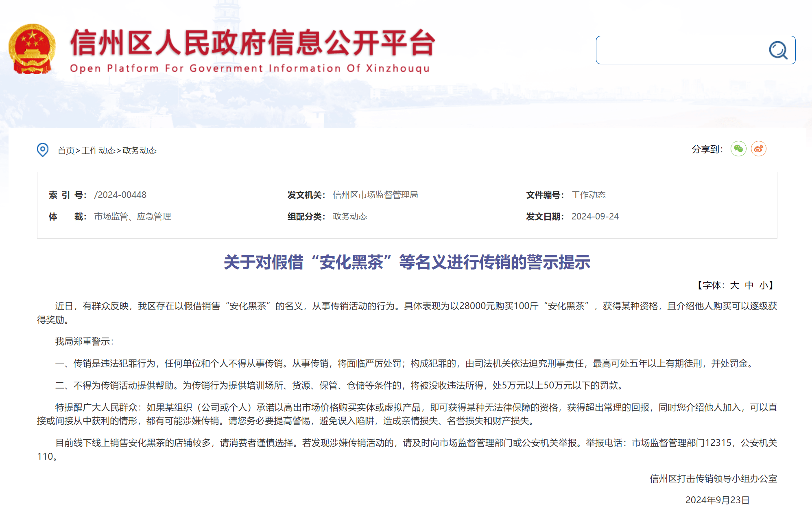812x524 pixels.
Task: Open 政务动态 breadcrumb link
Action: tap(139, 150)
